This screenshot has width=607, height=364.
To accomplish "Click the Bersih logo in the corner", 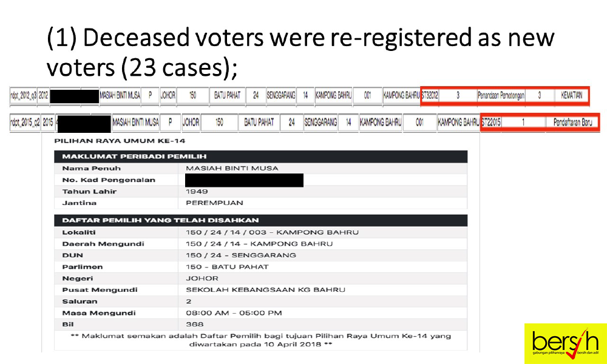I will tap(565, 343).
